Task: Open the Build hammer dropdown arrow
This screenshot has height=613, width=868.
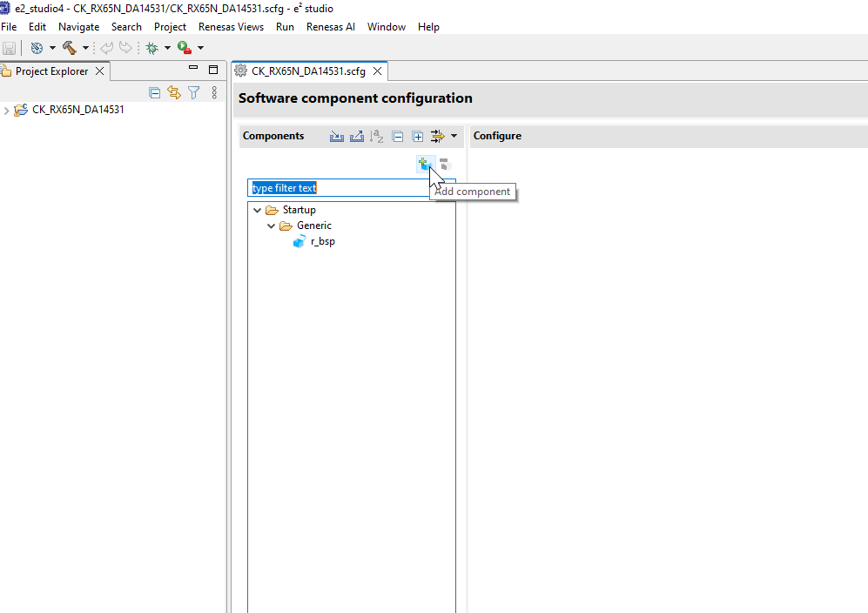Action: pos(85,48)
